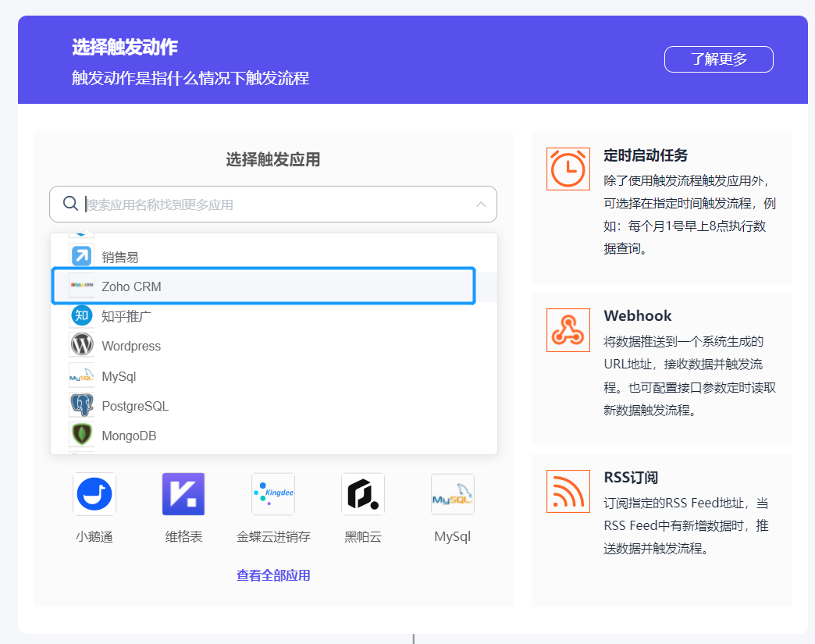
Task: Focus the 搜索应用名称 search field
Action: (x=273, y=205)
